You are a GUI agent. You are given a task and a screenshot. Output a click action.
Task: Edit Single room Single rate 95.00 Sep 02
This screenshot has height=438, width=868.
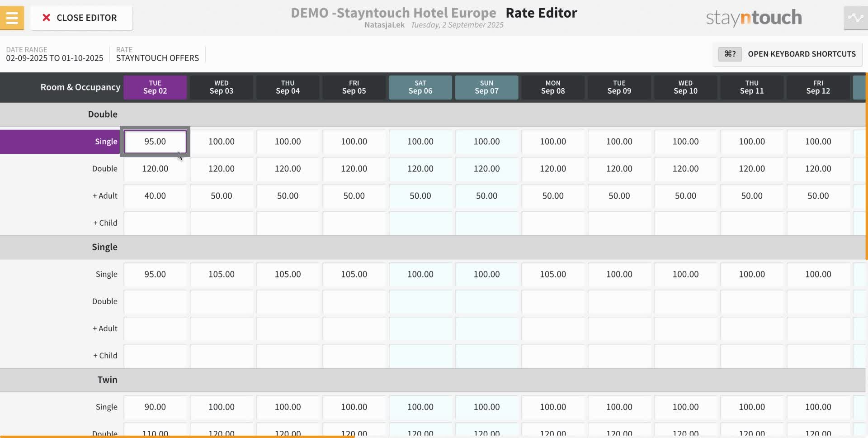coord(155,274)
